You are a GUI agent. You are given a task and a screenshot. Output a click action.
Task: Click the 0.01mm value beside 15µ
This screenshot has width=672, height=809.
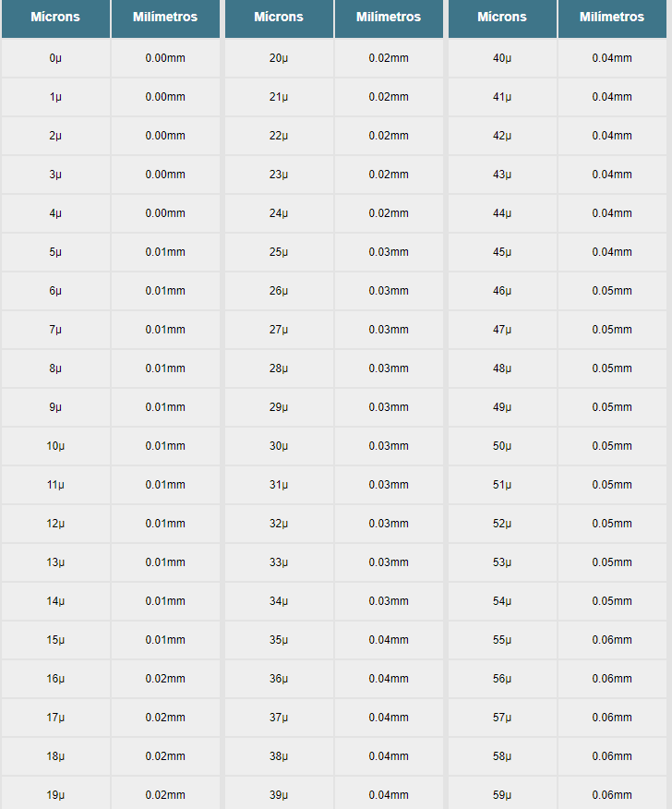point(165,640)
